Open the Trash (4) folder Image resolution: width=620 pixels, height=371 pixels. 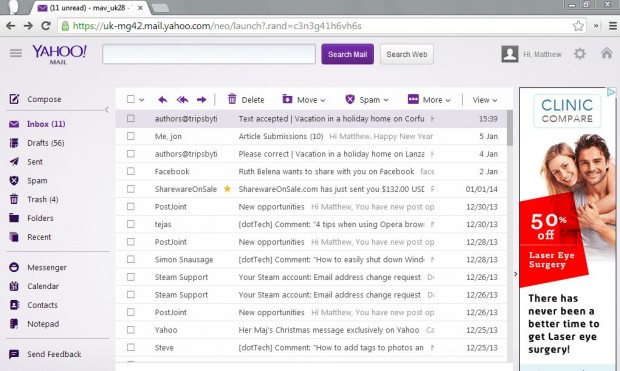(x=43, y=199)
